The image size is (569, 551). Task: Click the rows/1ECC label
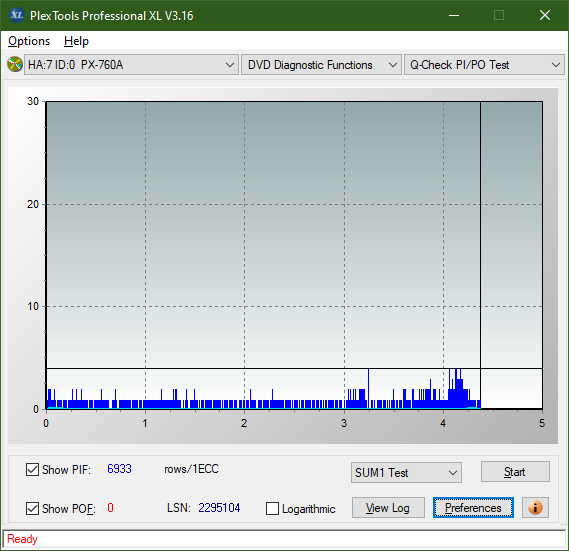pos(192,469)
